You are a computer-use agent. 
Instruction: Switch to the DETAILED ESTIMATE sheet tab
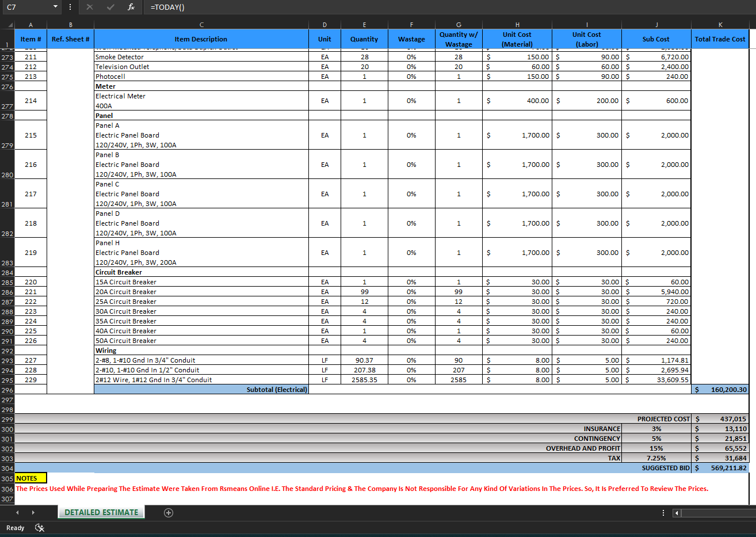101,512
